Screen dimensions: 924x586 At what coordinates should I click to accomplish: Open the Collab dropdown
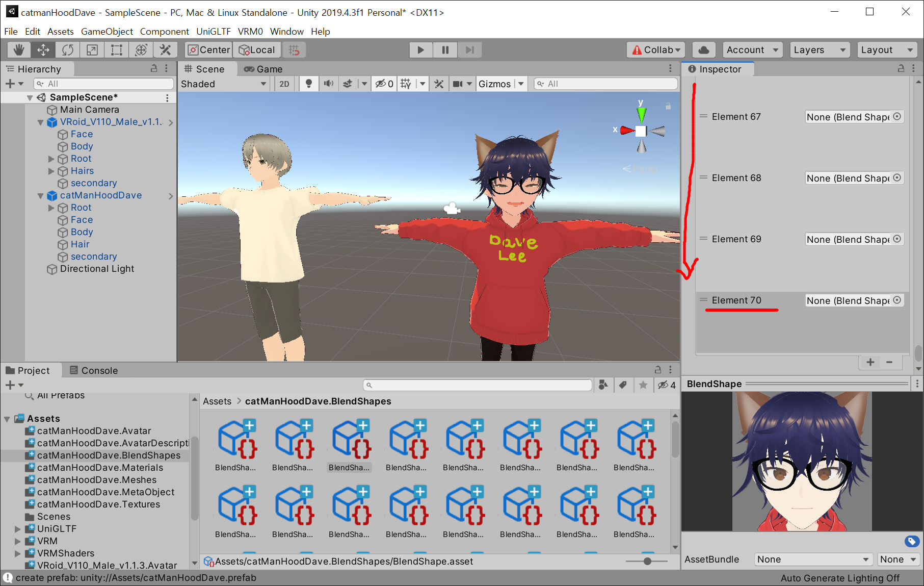[x=656, y=50]
